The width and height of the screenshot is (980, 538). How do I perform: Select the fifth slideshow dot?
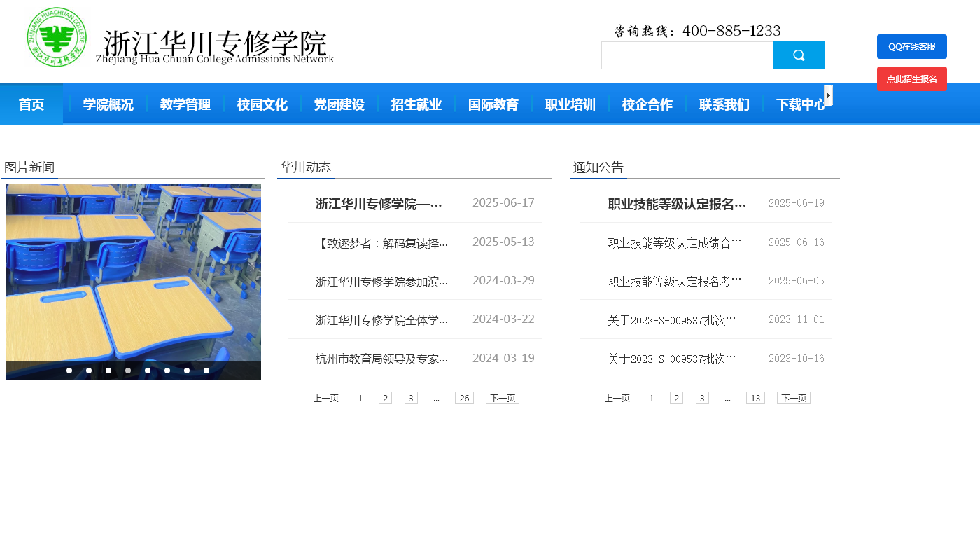point(148,371)
